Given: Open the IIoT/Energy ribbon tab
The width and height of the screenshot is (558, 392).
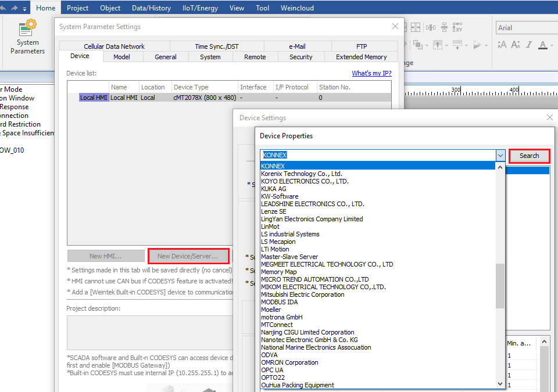Looking at the screenshot, I should 200,8.
